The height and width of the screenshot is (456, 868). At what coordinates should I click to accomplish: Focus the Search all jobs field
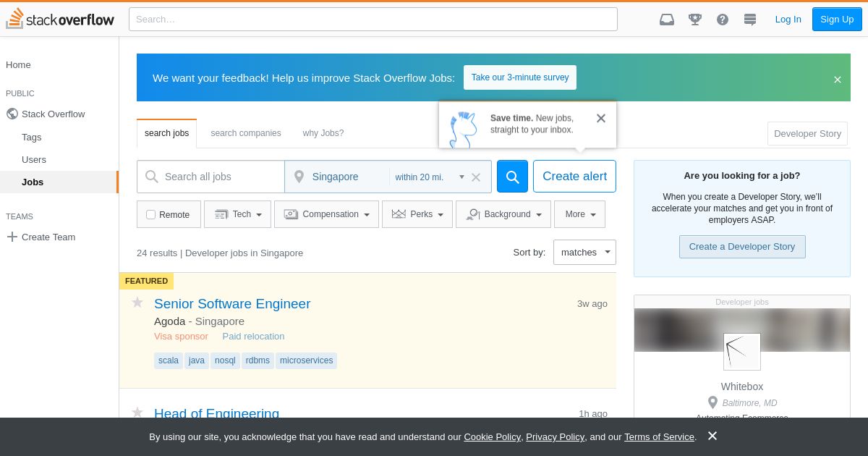pos(210,177)
